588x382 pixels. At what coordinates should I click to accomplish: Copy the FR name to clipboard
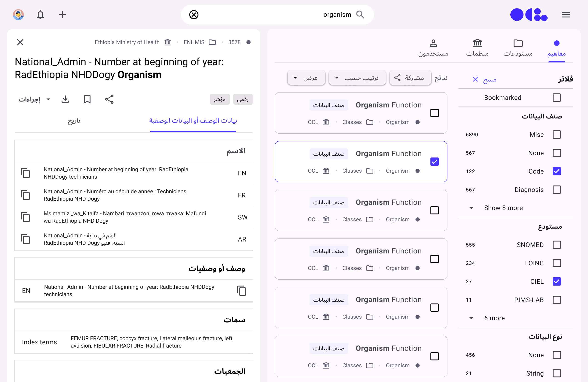[25, 195]
